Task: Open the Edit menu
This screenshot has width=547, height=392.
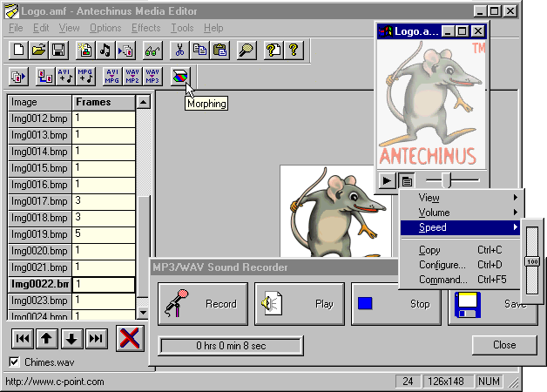Action: pos(41,28)
